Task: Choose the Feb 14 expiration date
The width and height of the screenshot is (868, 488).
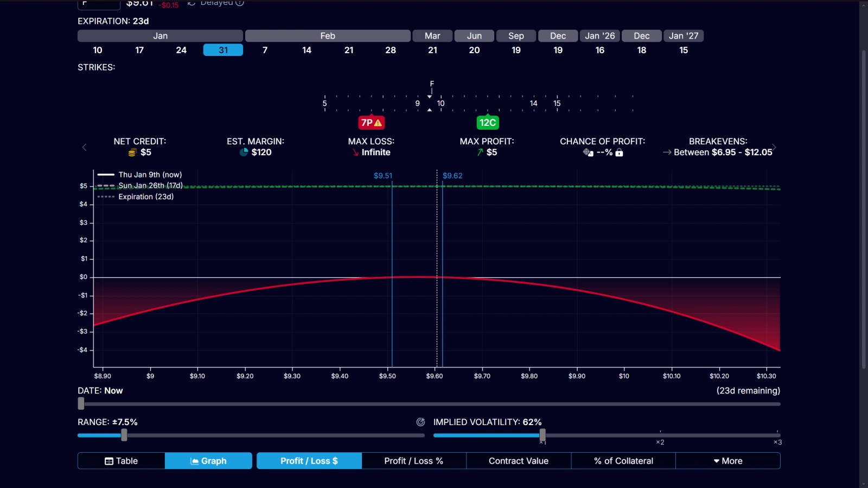Action: 307,50
